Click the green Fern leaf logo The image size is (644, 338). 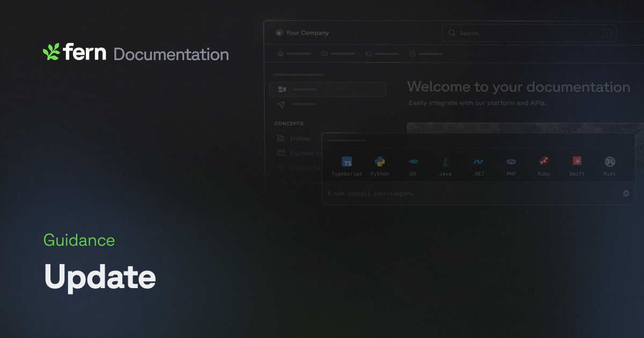[x=51, y=52]
